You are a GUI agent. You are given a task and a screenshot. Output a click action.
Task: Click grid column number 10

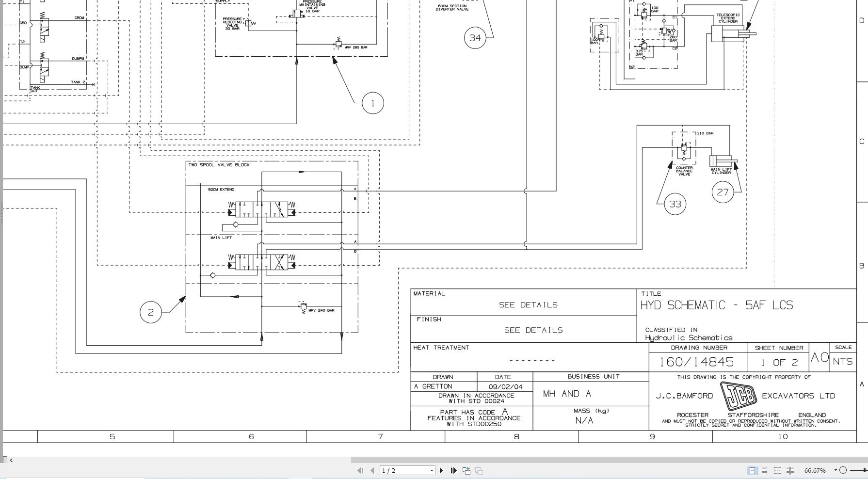pyautogui.click(x=783, y=436)
